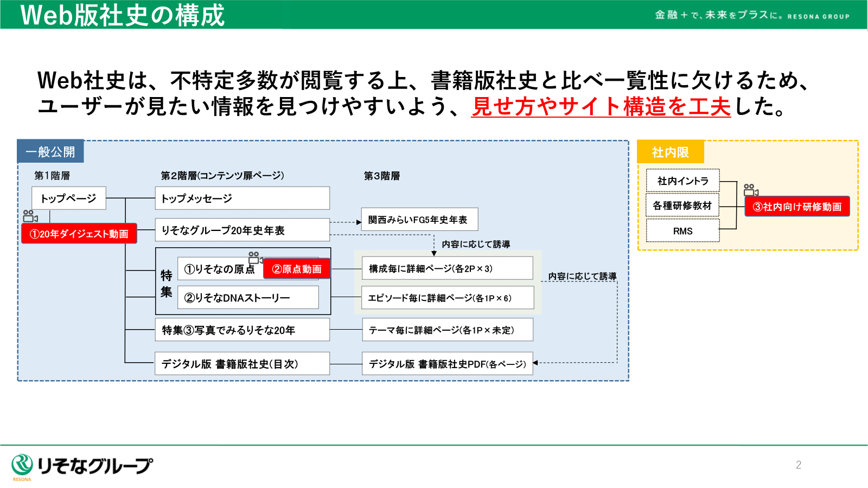The image size is (868, 488).
Task: Select the トップメッセージ box
Action: click(x=242, y=198)
